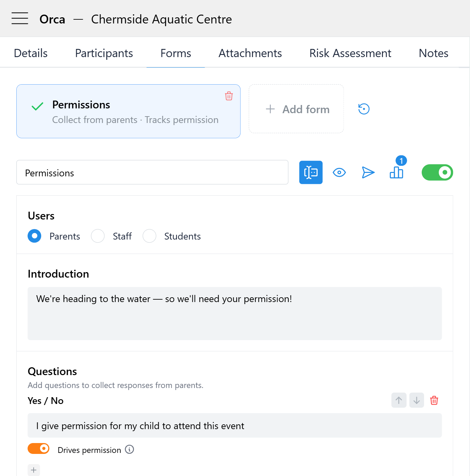Preview the form with eye icon
The height and width of the screenshot is (476, 470).
(339, 173)
